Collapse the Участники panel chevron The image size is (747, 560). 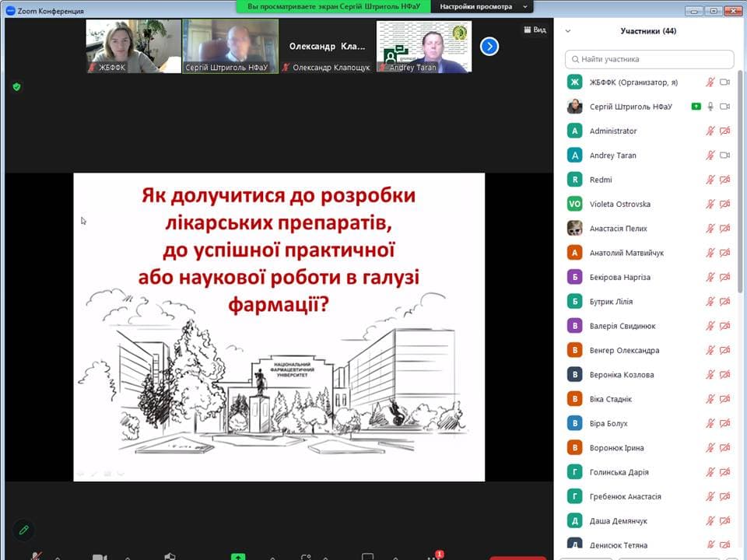pos(568,31)
